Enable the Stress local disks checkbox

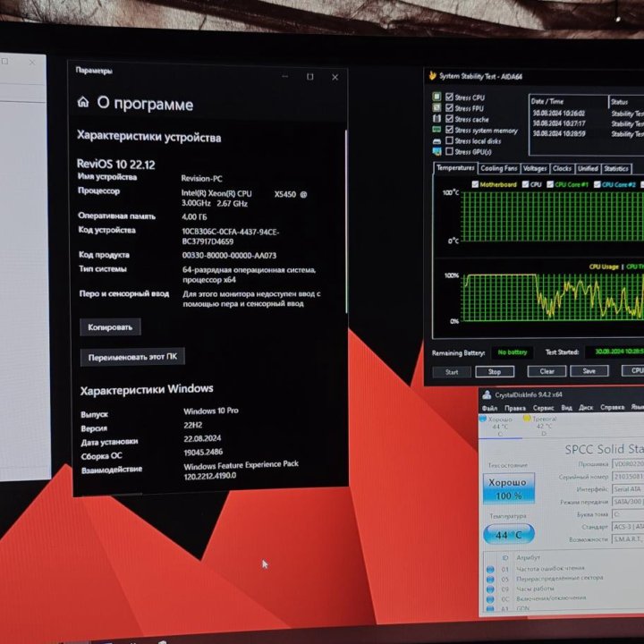(449, 141)
